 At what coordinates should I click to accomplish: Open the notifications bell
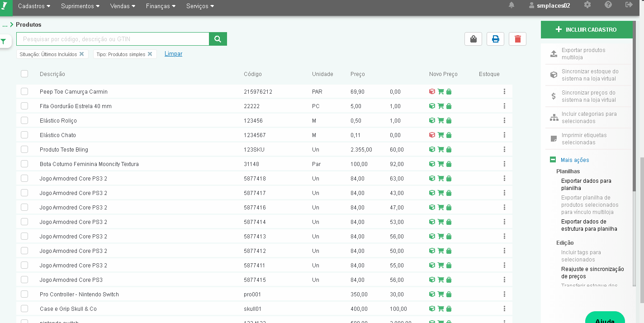511,5
